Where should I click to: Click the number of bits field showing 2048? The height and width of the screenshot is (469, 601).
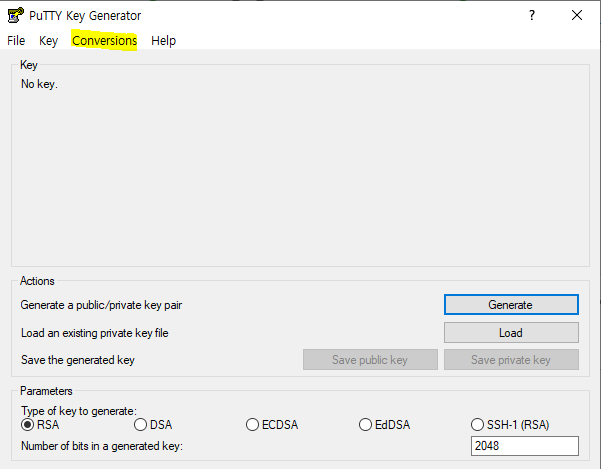click(525, 446)
